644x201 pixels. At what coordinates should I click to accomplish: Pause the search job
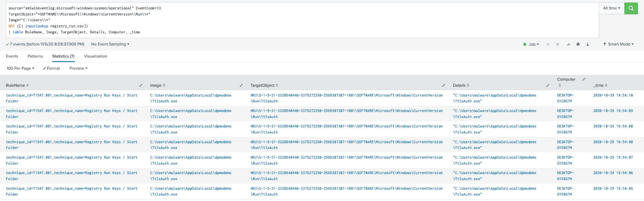(548, 44)
